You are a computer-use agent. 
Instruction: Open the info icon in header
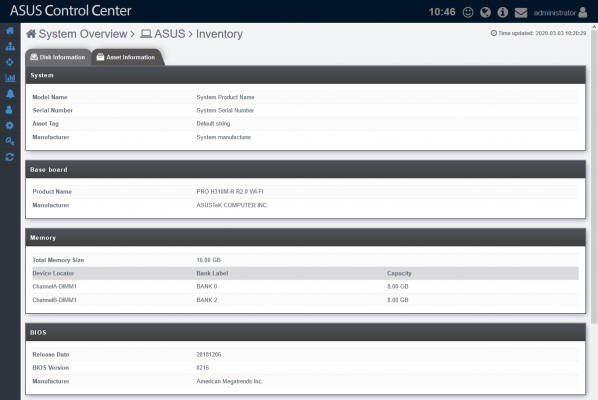[503, 13]
